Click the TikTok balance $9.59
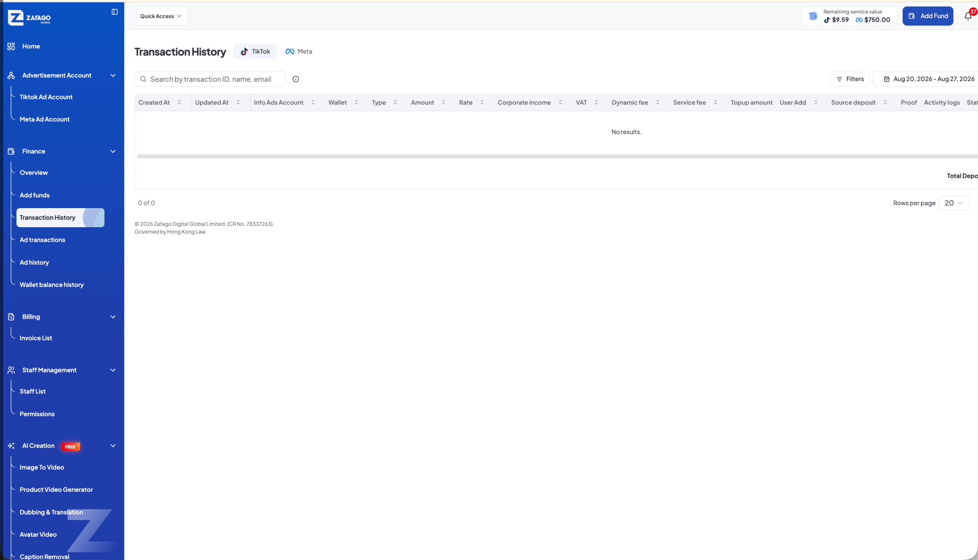Image resolution: width=978 pixels, height=560 pixels. click(x=836, y=20)
